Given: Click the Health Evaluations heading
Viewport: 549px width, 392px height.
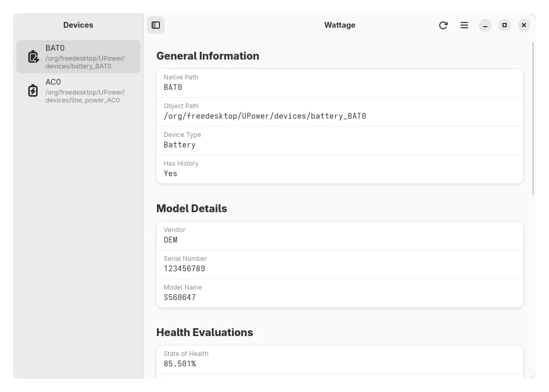Looking at the screenshot, I should click(x=204, y=332).
